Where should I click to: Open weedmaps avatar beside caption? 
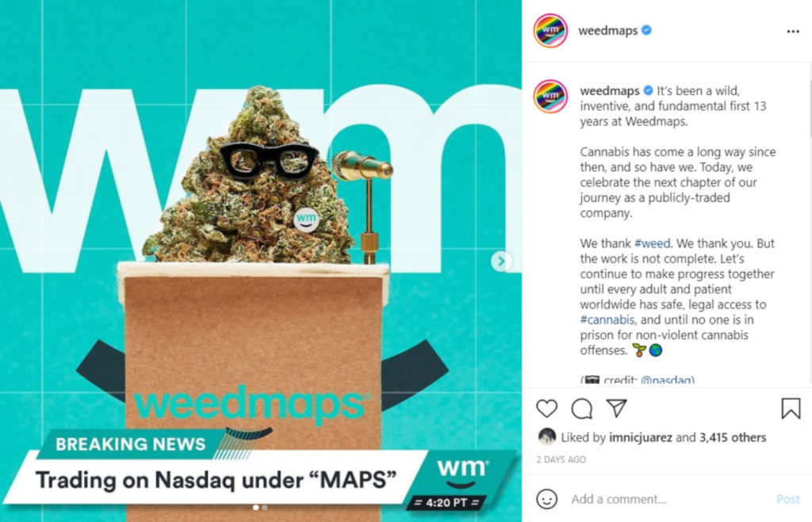[x=550, y=96]
